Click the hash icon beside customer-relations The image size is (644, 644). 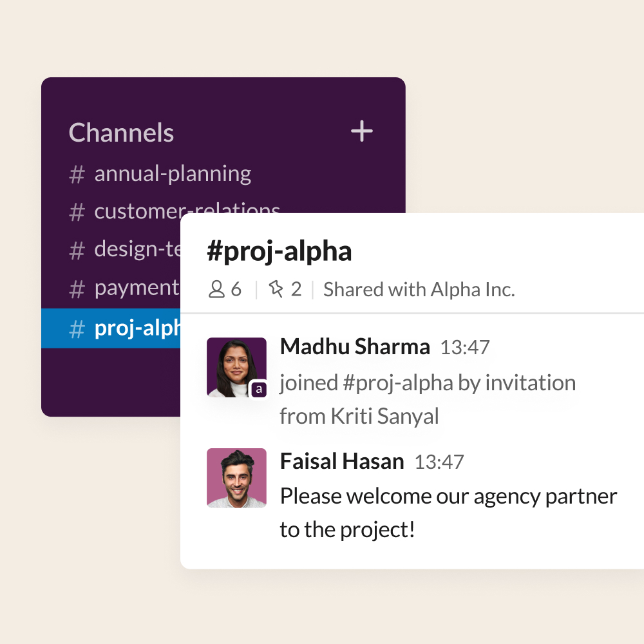76,212
